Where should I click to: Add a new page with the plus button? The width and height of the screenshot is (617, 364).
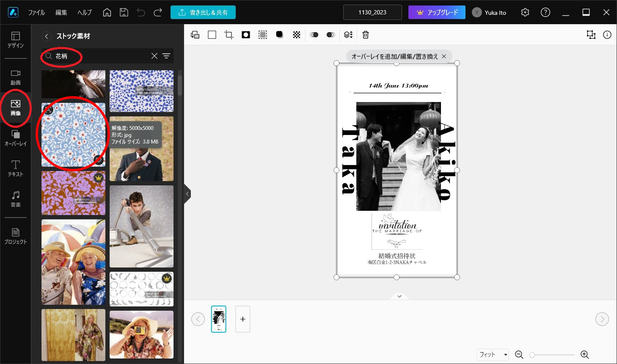(242, 319)
